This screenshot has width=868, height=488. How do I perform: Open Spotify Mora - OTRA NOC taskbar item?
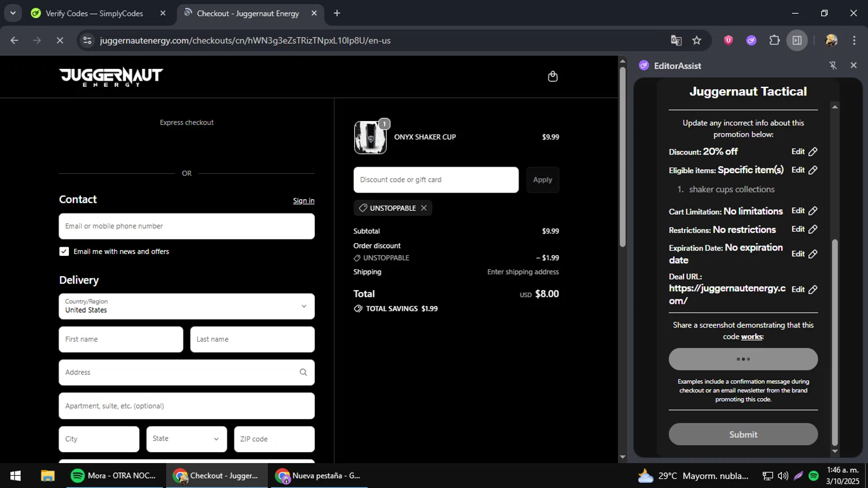click(115, 476)
